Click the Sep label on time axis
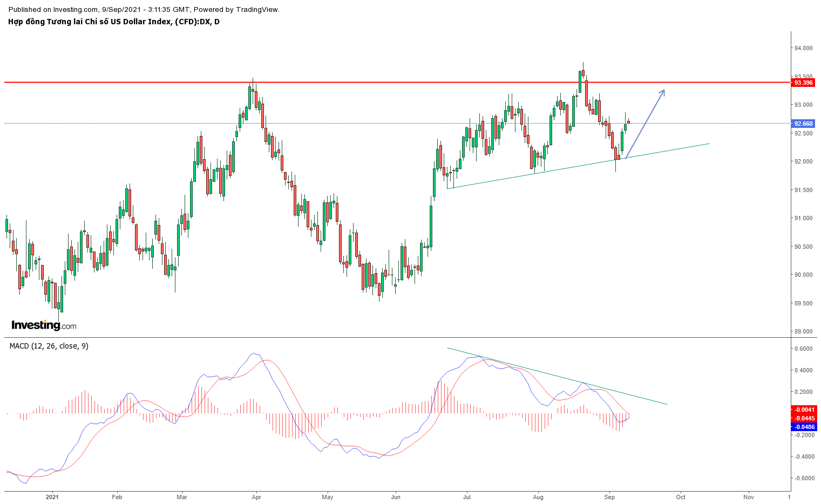This screenshot has height=504, width=821. coord(609,497)
